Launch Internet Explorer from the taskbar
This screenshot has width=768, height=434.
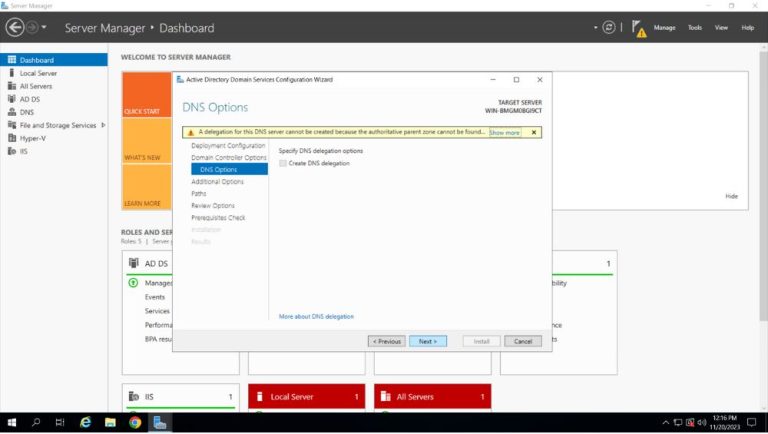(x=86, y=422)
